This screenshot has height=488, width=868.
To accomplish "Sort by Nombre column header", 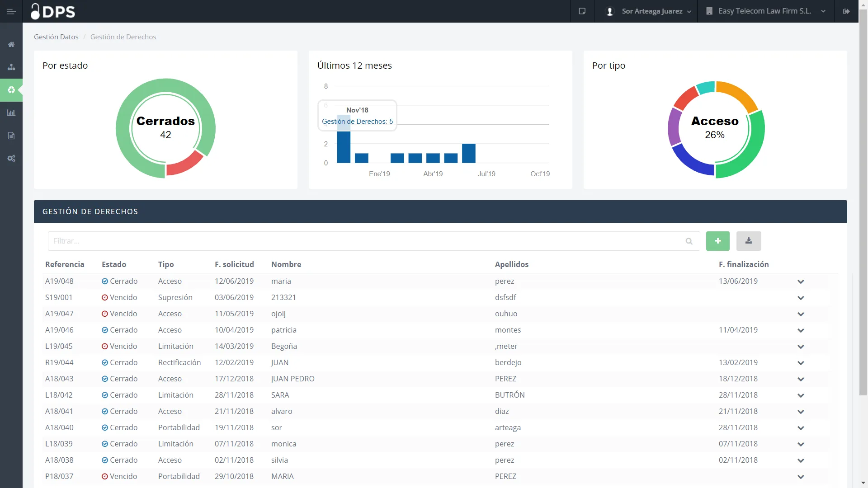I will [x=286, y=264].
